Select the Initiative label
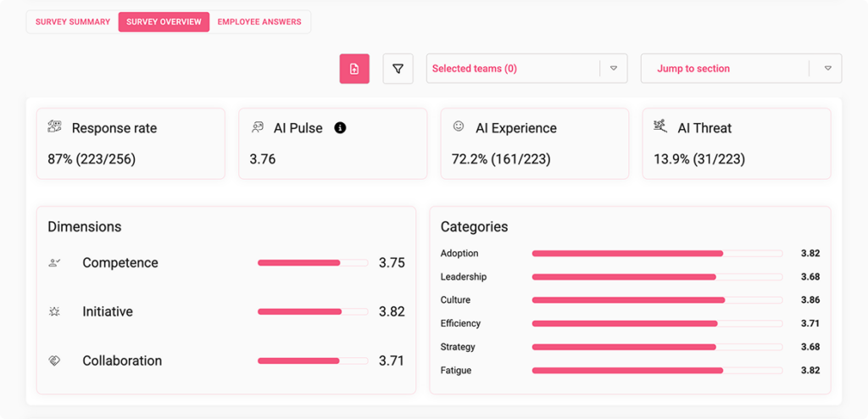The height and width of the screenshot is (419, 868). coord(108,311)
